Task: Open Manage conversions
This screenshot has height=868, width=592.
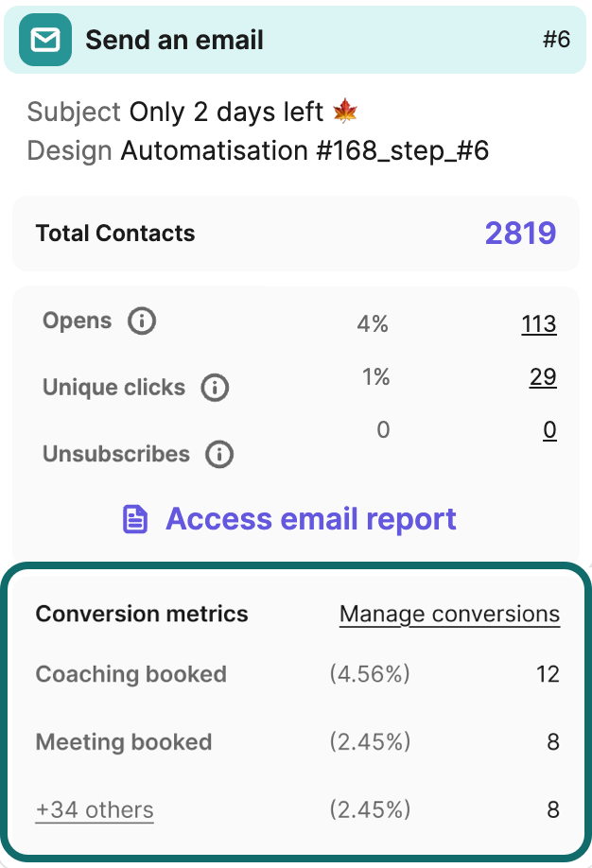Action: pyautogui.click(x=449, y=613)
